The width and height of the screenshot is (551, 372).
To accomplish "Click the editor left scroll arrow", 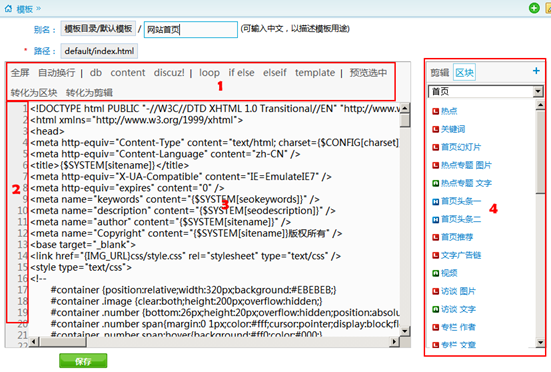I will point(34,341).
